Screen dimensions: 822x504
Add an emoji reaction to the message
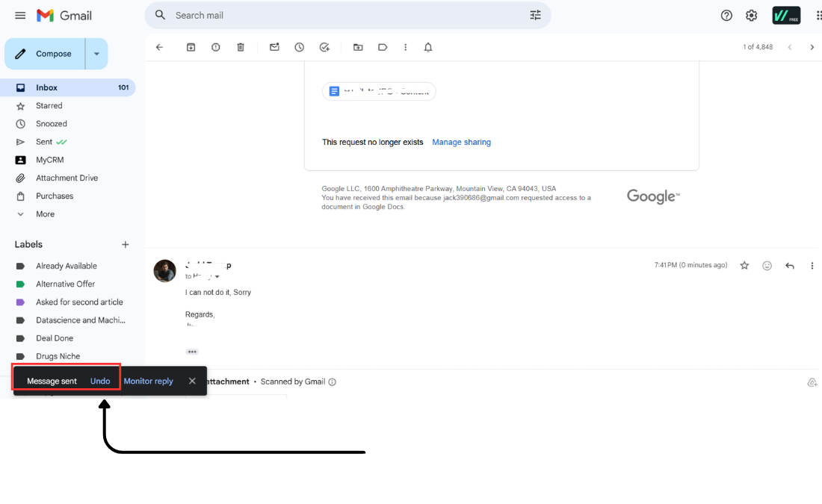pos(767,265)
